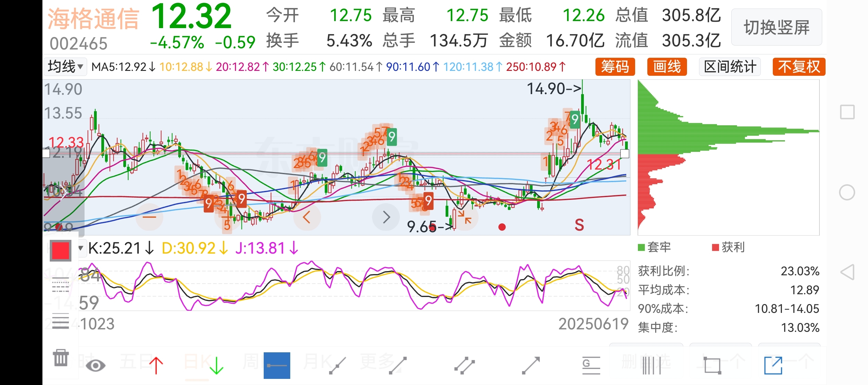This screenshot has width=868, height=385.
Task: Tap the 获利比例 23.03% row
Action: tap(729, 271)
